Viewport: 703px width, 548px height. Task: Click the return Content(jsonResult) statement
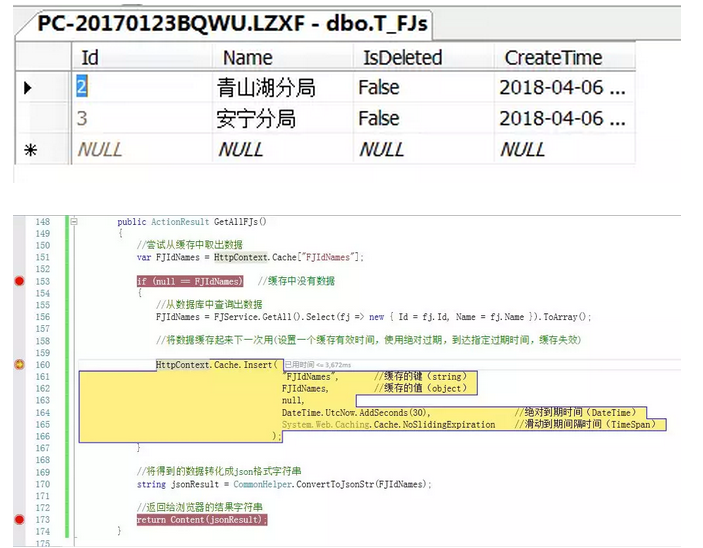point(202,520)
